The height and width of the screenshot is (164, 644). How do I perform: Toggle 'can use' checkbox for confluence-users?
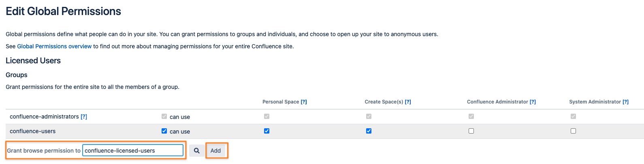click(x=164, y=131)
